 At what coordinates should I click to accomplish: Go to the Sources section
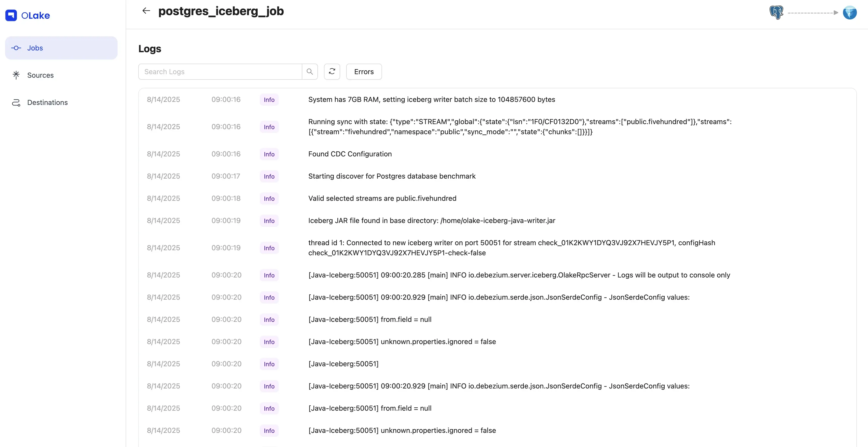coord(40,75)
